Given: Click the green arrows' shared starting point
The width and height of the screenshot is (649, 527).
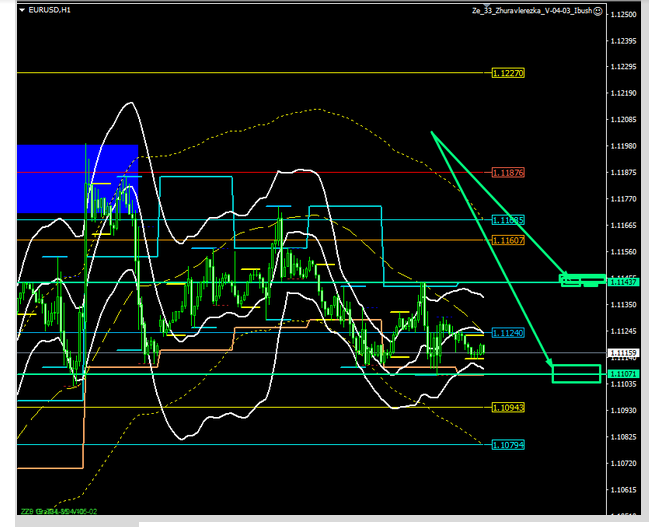Looking at the screenshot, I should point(432,132).
